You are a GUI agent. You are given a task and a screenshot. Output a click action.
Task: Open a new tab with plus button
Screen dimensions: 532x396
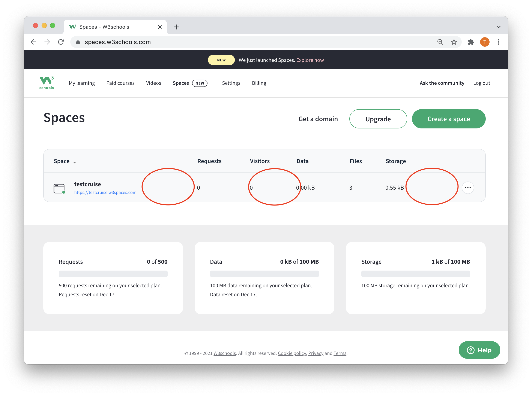click(x=176, y=27)
